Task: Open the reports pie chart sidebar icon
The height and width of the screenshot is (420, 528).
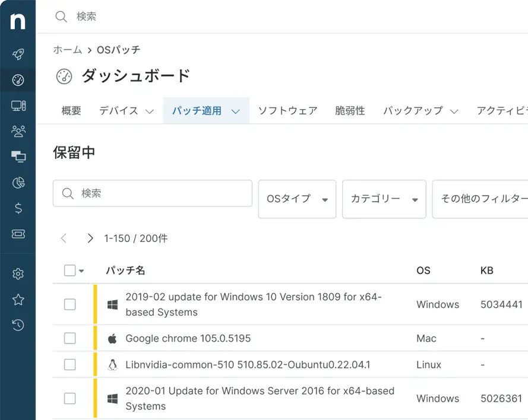Action: 18,183
